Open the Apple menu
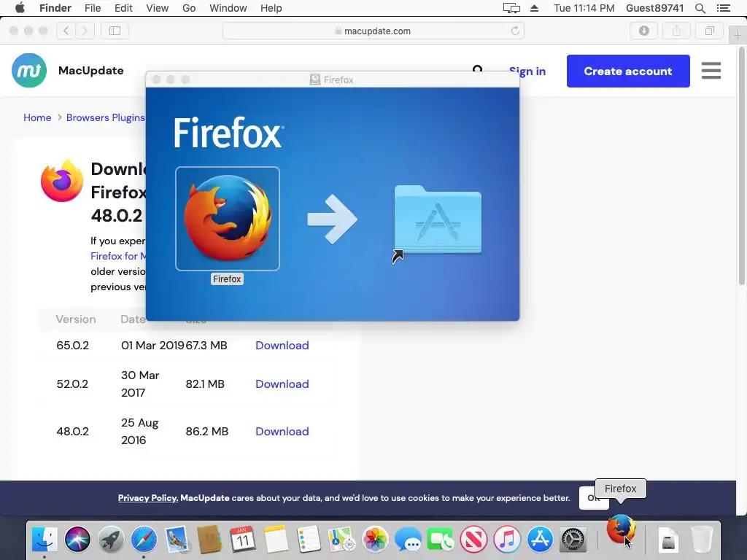 coord(20,8)
